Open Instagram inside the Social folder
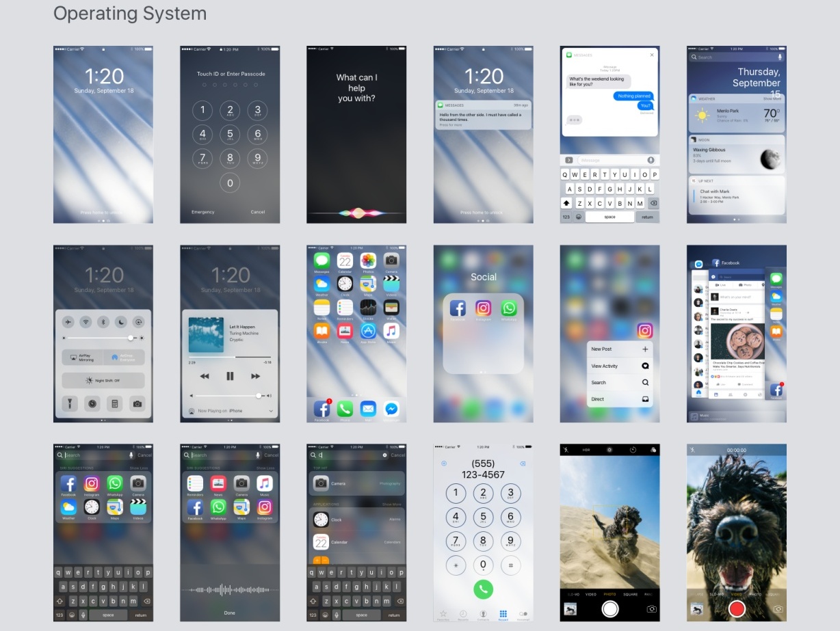The image size is (840, 631). [x=484, y=308]
